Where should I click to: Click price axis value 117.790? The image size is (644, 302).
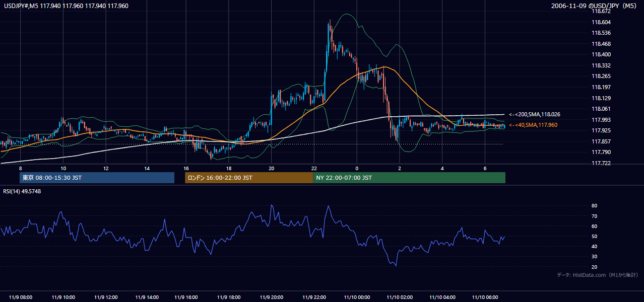(601, 152)
